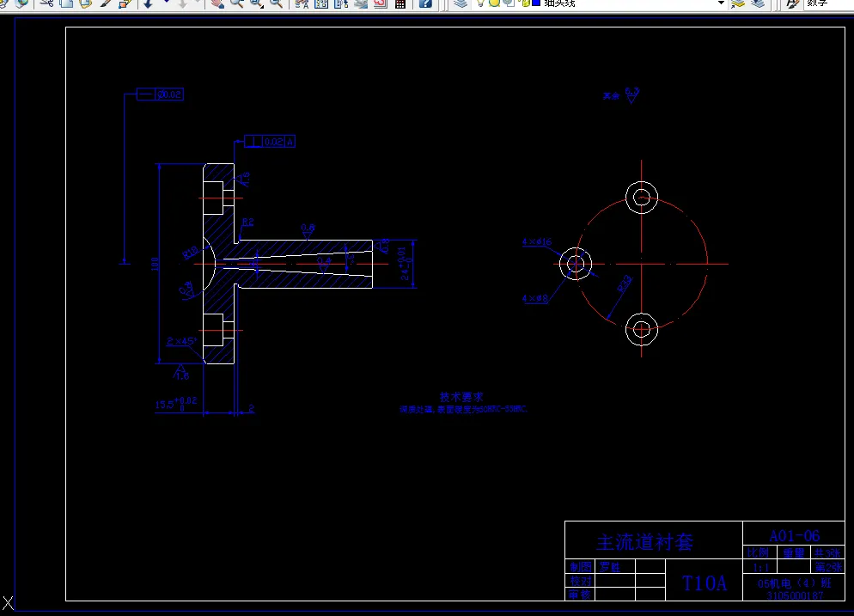Screen dimensions: 854x616
Task: Select the vertical 100 dimension
Action: [x=156, y=264]
